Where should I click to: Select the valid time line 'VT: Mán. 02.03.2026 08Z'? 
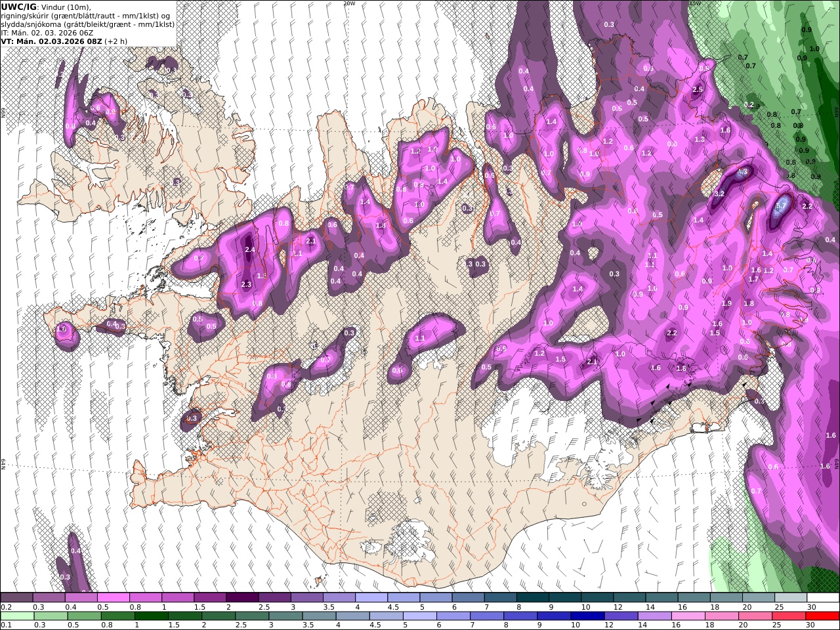(x=51, y=41)
